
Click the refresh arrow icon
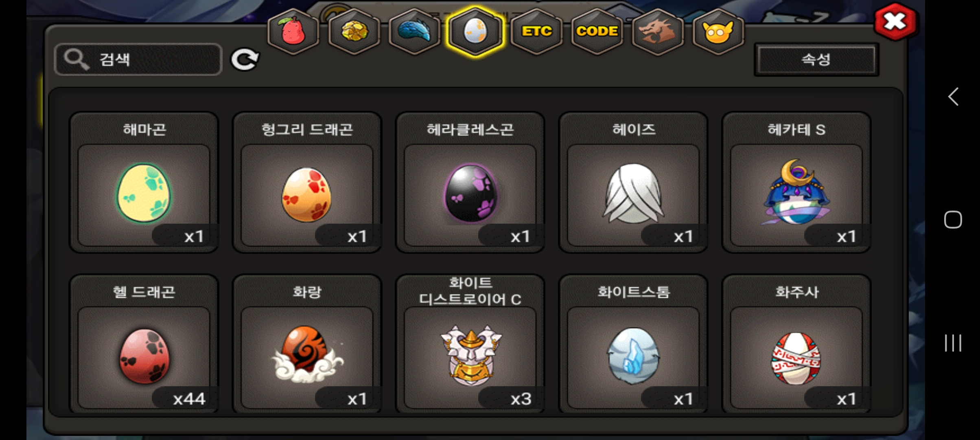tap(245, 60)
